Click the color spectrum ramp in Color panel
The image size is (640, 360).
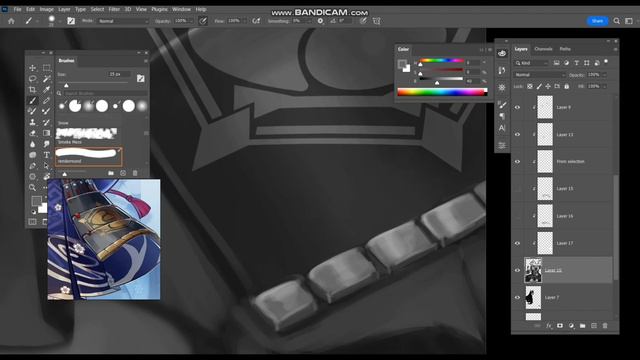point(442,92)
